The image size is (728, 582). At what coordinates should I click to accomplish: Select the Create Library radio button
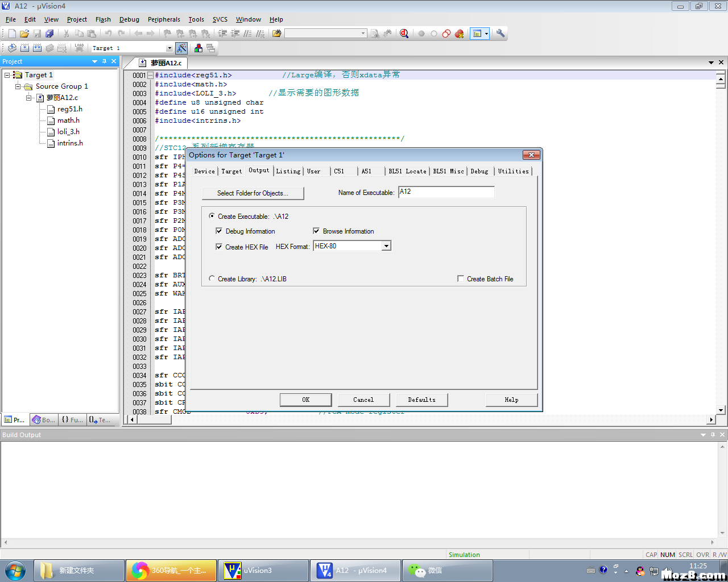pyautogui.click(x=212, y=278)
